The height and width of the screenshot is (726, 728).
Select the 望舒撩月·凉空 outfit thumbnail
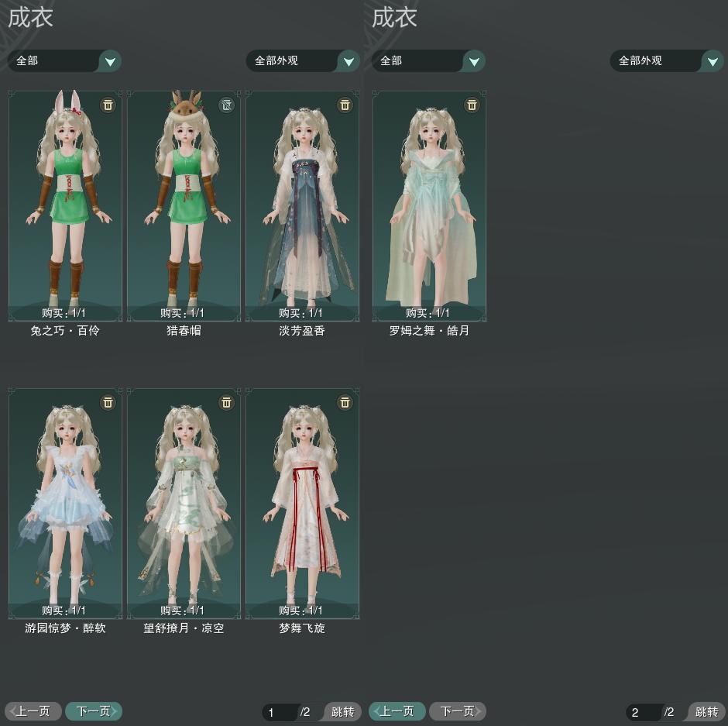point(184,504)
